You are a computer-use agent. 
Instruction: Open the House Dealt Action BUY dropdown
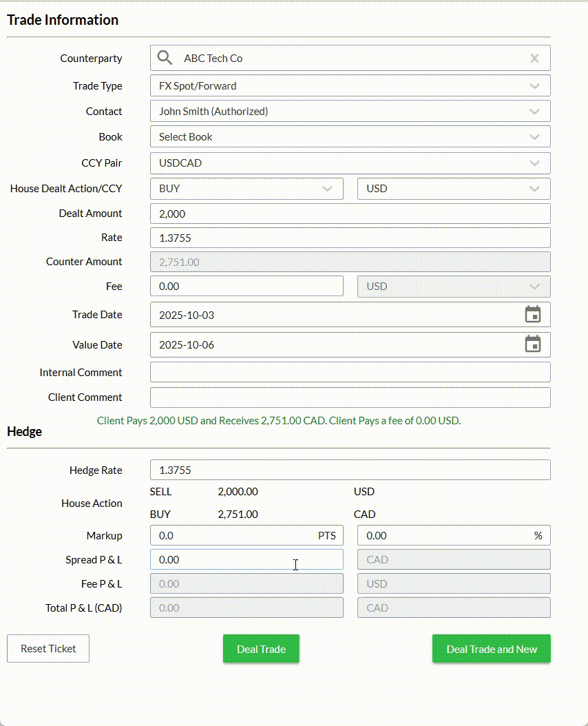328,189
